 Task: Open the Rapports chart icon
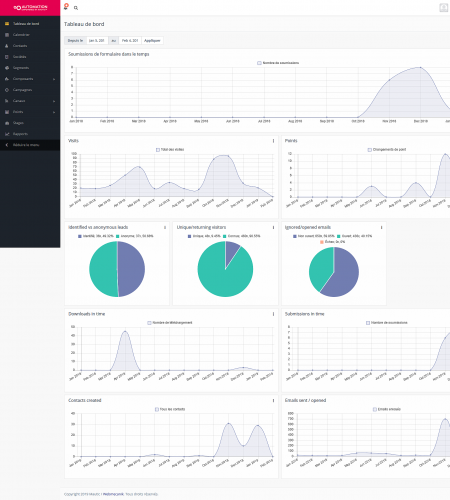7,134
